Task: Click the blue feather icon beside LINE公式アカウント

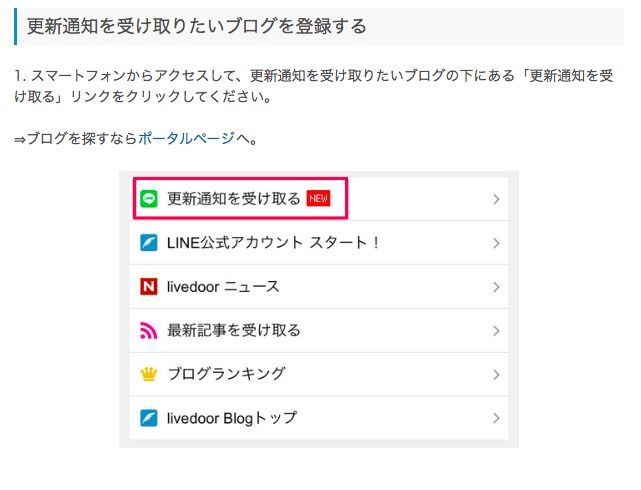Action: [x=149, y=243]
